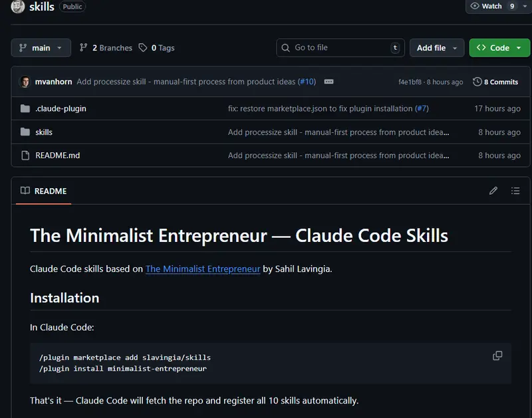
Task: Open pull request #10 link
Action: click(x=307, y=82)
